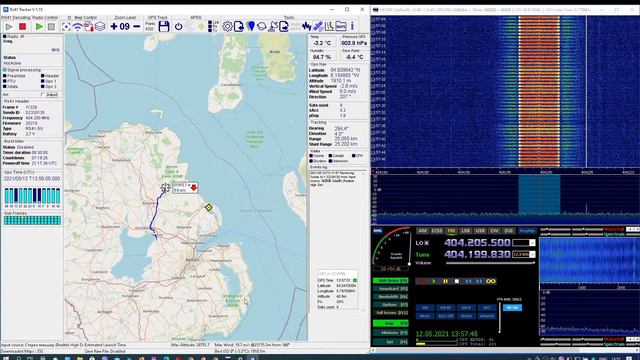This screenshot has height=360, width=640.
Task: Save GPS track with floppy icon
Action: click(164, 27)
